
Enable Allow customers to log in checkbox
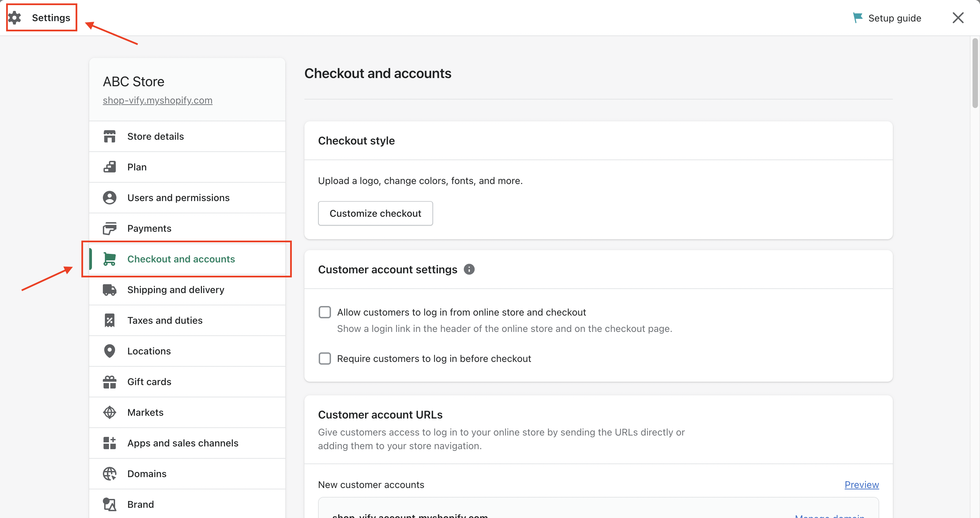point(325,312)
